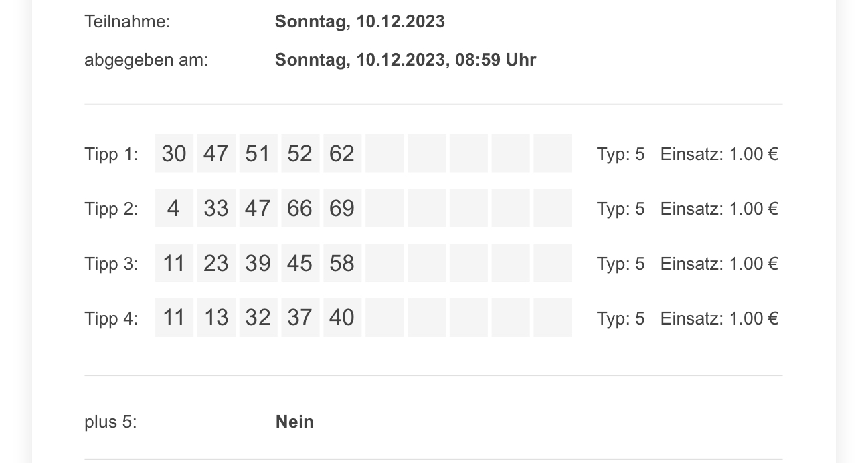
Task: Click number 58 in Tipp 3 row
Action: [342, 263]
